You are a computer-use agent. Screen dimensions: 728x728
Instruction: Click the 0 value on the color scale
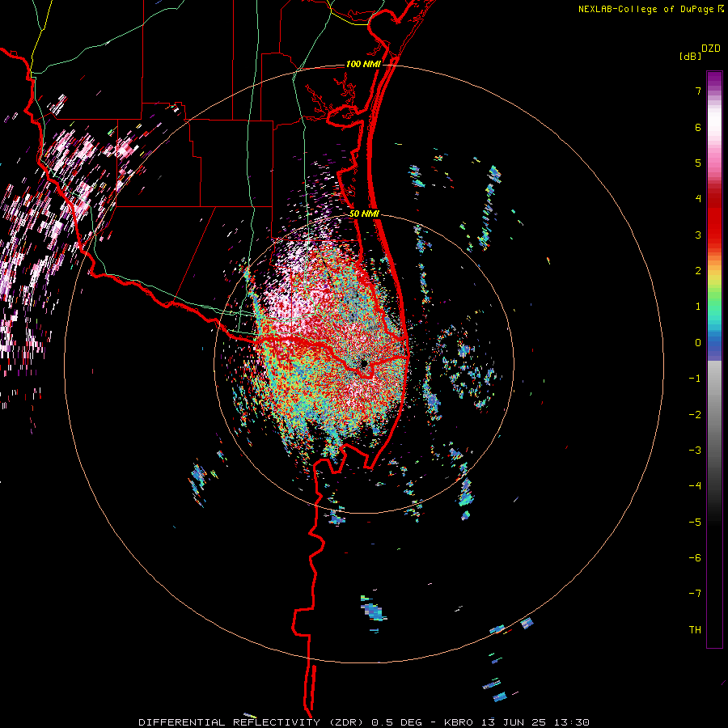(x=698, y=343)
